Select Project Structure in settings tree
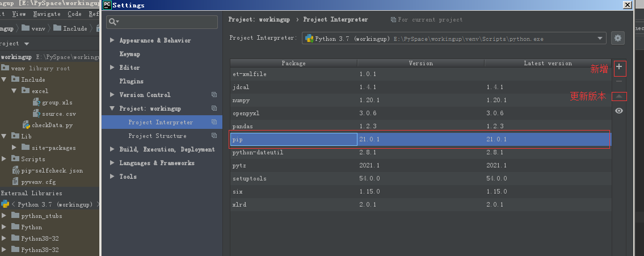644x256 pixels. point(156,136)
